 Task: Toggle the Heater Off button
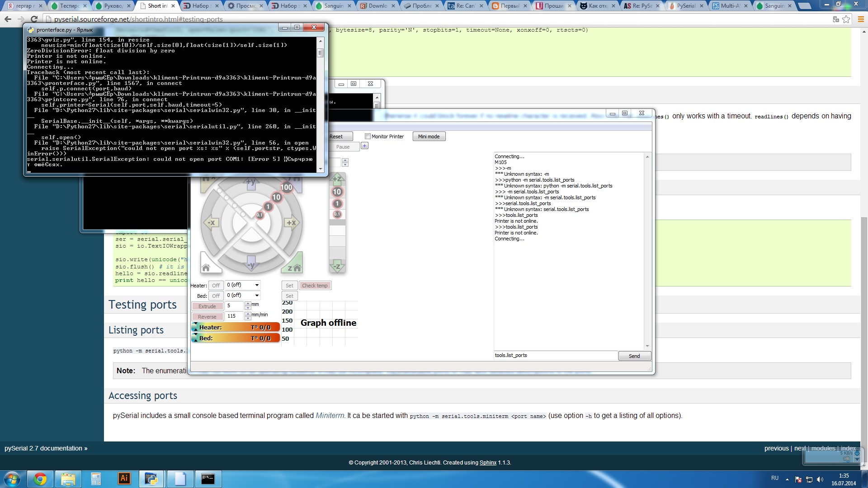[216, 286]
